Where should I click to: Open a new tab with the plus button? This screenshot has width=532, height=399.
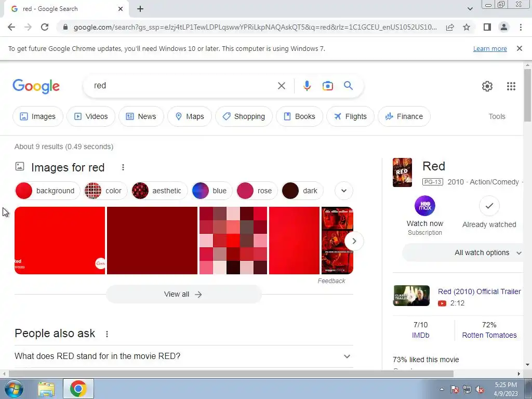click(140, 9)
